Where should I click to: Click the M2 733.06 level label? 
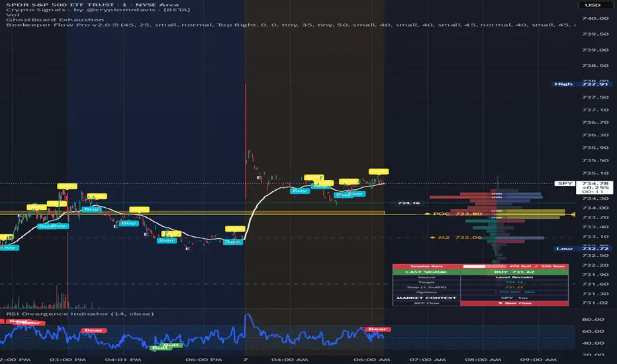tap(460, 238)
